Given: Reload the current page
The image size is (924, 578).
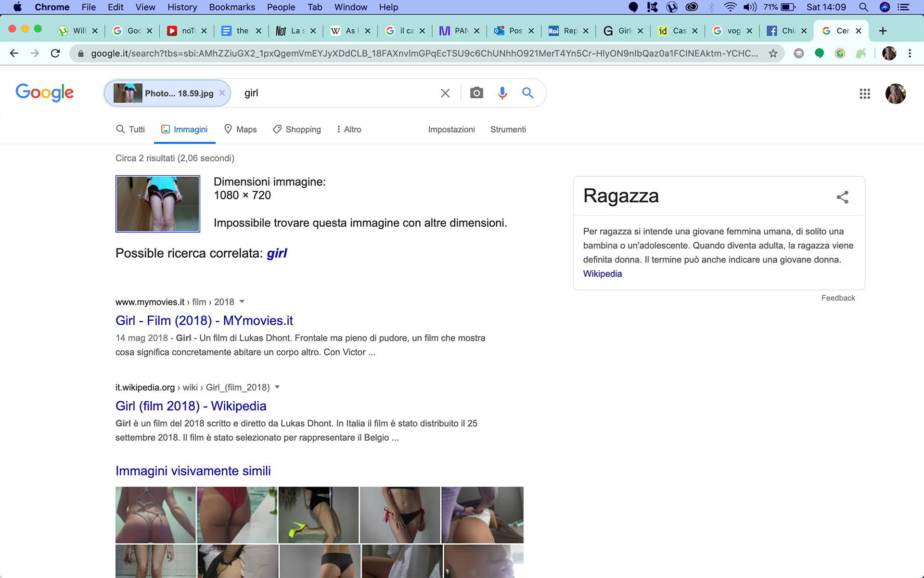Looking at the screenshot, I should (55, 53).
